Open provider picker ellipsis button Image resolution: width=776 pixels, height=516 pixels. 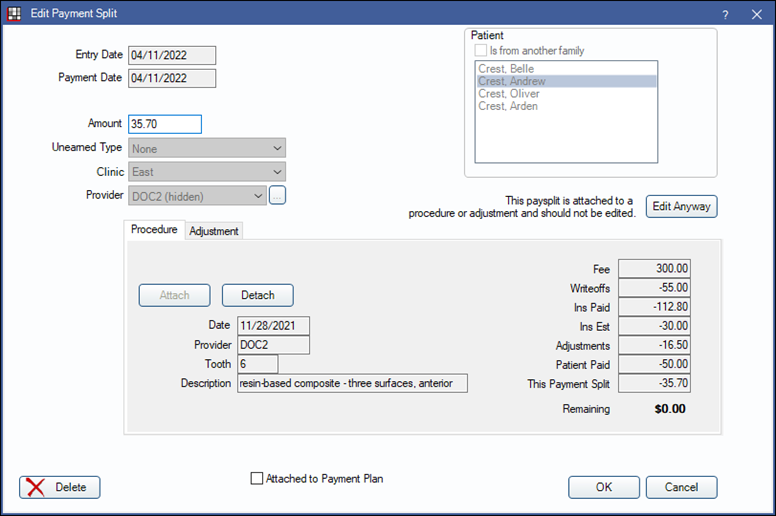coord(278,196)
